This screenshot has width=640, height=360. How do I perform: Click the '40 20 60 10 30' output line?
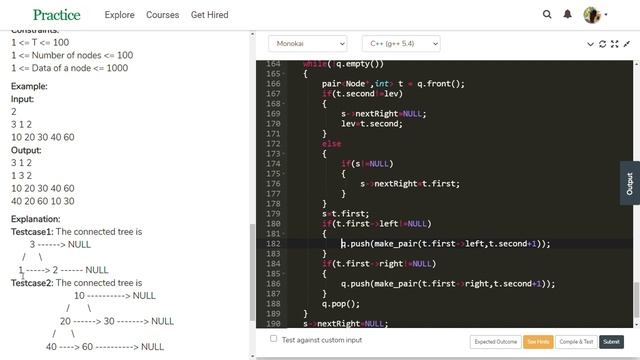click(43, 201)
